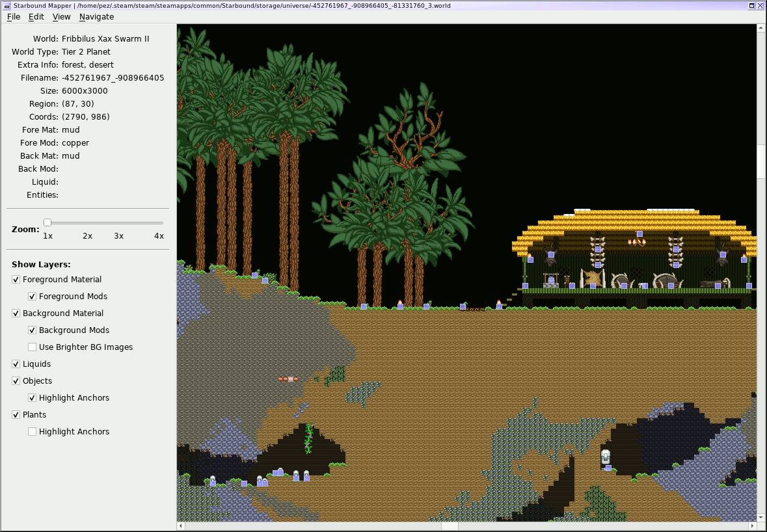The width and height of the screenshot is (767, 532).
Task: Uncheck the Objects layer
Action: click(x=16, y=381)
